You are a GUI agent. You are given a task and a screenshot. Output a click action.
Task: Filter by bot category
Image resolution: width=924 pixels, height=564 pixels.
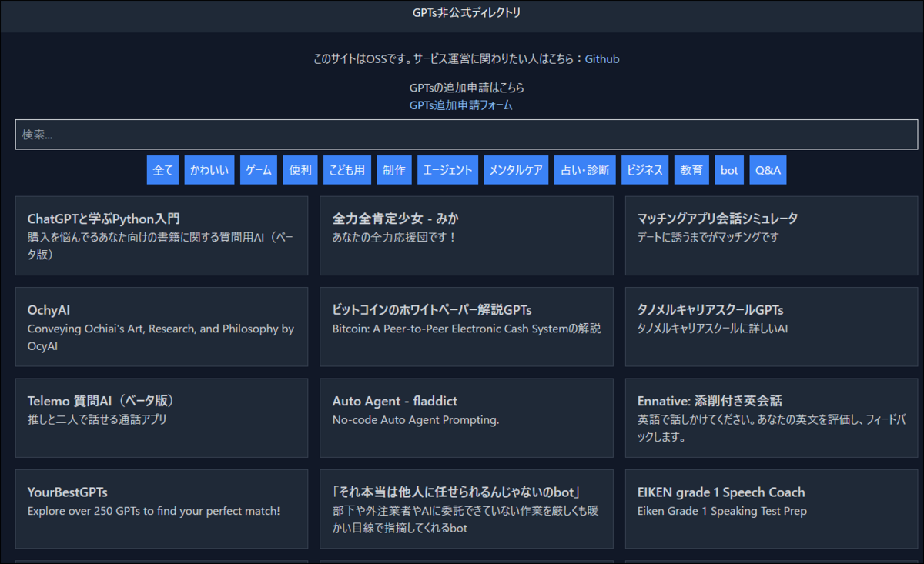tap(729, 170)
